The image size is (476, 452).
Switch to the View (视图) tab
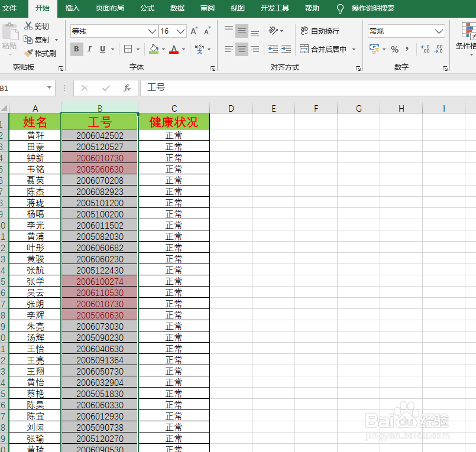coord(237,8)
